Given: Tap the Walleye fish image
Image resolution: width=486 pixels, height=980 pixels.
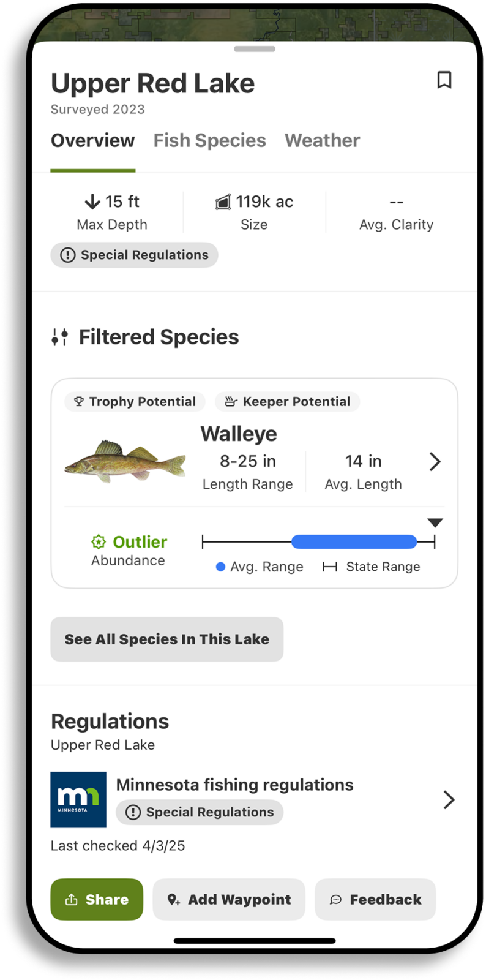Looking at the screenshot, I should pos(125,461).
